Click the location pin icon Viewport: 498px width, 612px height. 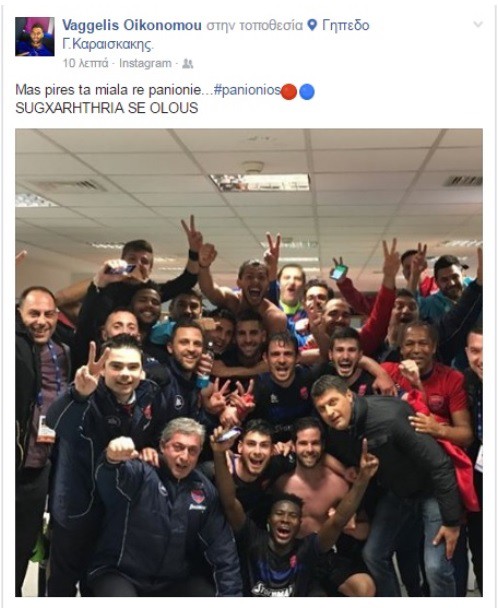click(312, 25)
